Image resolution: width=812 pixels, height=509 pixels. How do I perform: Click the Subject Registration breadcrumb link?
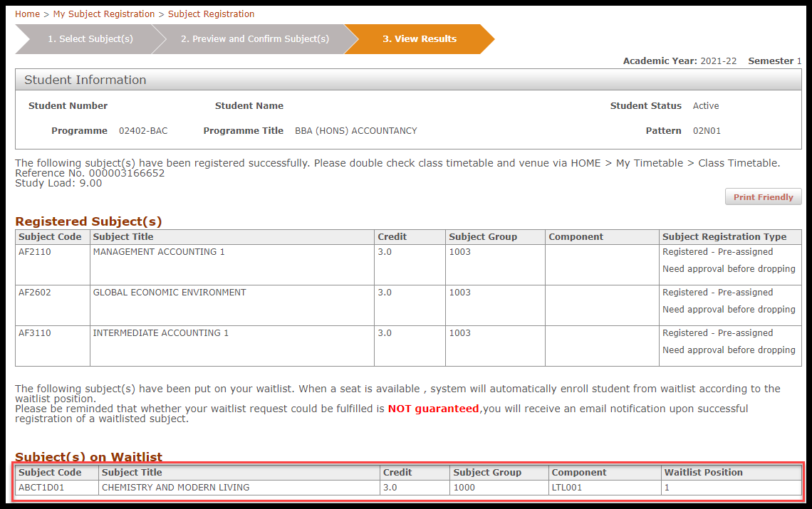pos(211,14)
